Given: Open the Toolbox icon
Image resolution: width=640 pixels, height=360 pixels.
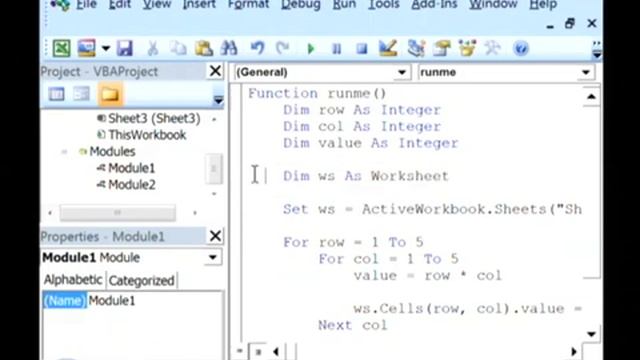Looking at the screenshot, I should (x=492, y=49).
